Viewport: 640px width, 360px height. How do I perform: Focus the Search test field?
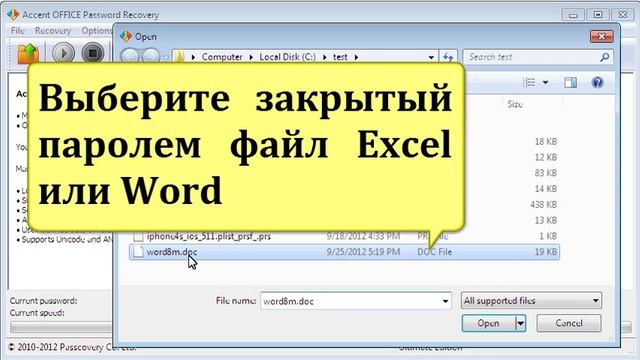coord(538,57)
